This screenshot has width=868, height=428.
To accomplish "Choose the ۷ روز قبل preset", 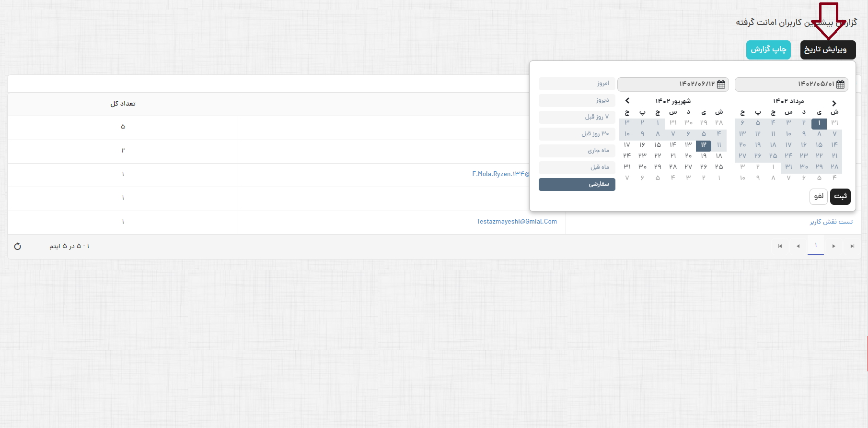I will point(577,117).
